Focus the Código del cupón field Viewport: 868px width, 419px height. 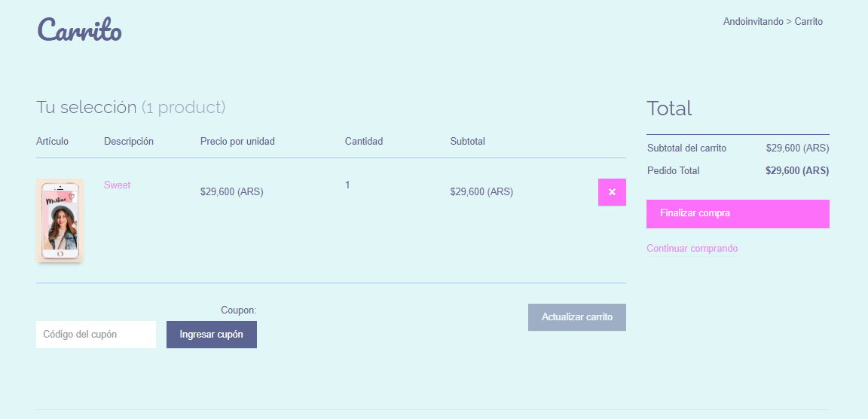(96, 335)
